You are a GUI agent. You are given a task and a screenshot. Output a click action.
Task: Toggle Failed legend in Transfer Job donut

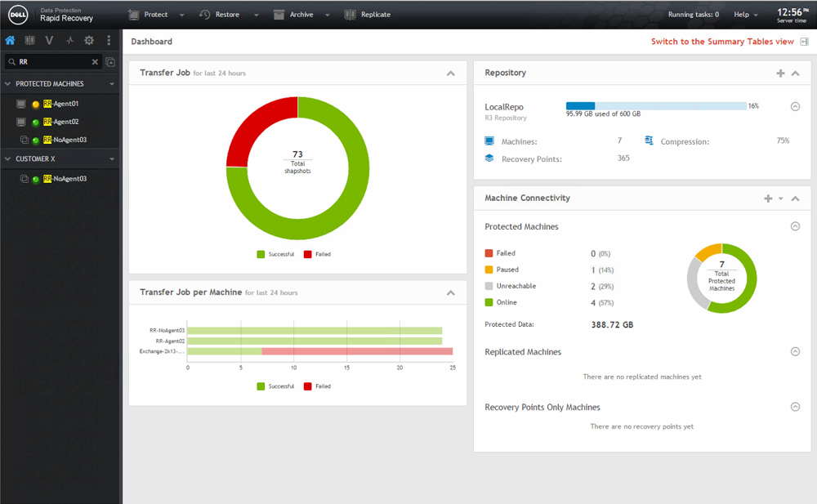pyautogui.click(x=317, y=254)
